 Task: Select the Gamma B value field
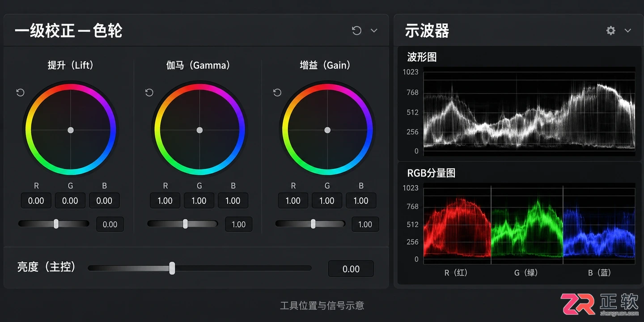click(233, 201)
